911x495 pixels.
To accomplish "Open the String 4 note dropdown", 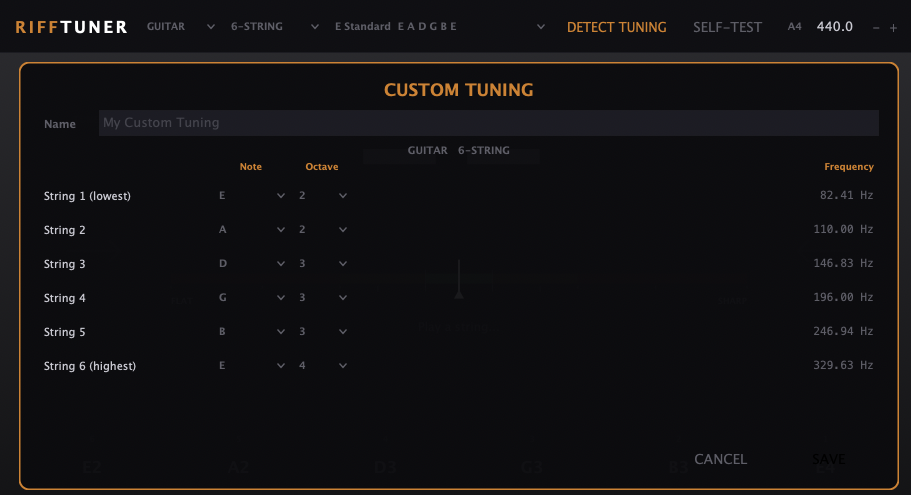I will tap(252, 297).
